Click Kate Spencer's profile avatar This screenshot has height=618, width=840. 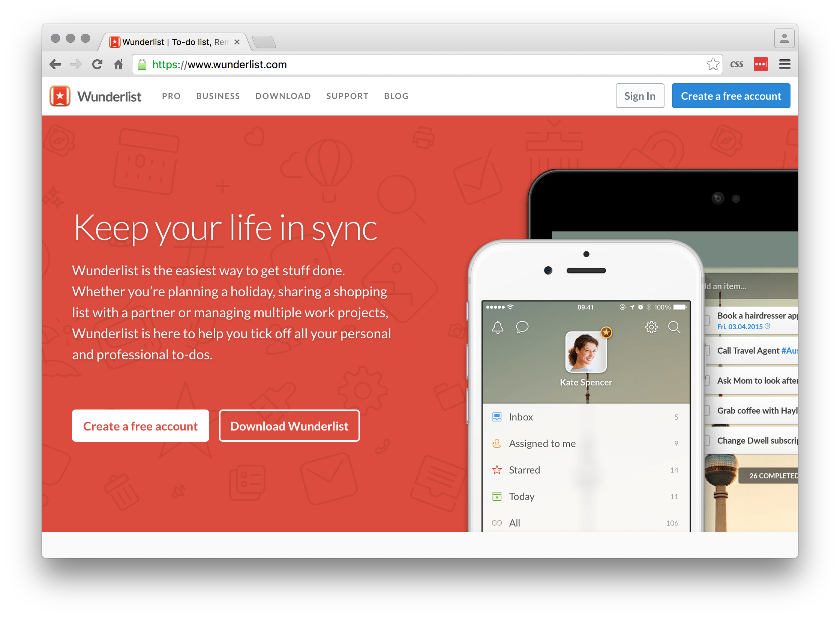(x=586, y=352)
